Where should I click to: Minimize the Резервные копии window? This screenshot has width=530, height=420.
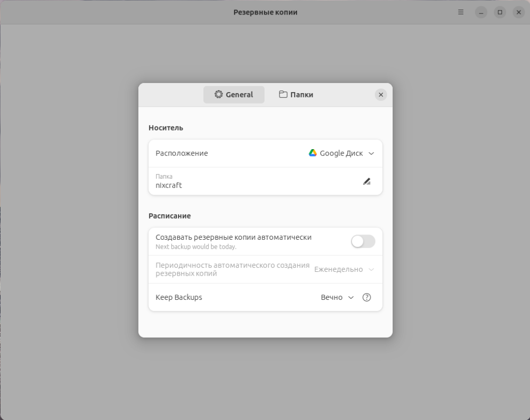coord(481,12)
